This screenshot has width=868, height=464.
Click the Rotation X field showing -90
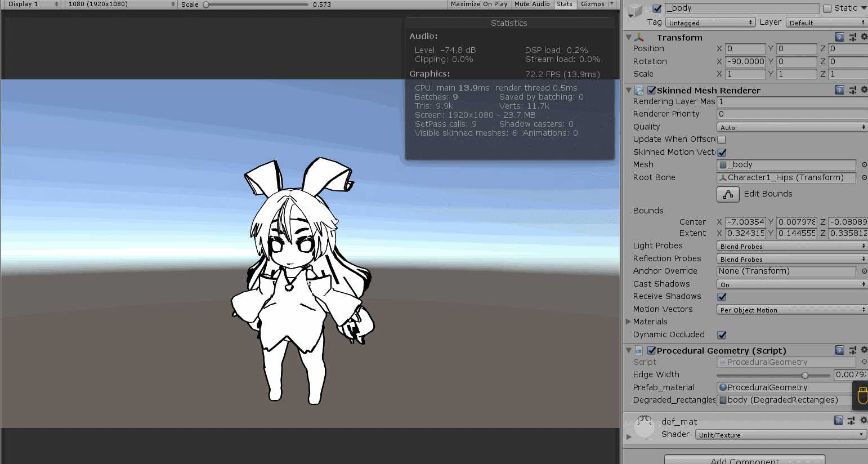click(745, 61)
